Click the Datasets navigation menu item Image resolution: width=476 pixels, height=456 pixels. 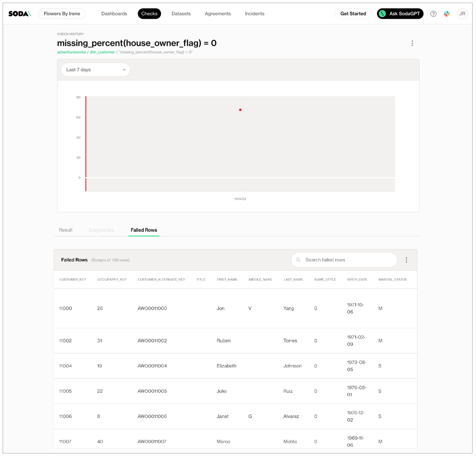[180, 14]
